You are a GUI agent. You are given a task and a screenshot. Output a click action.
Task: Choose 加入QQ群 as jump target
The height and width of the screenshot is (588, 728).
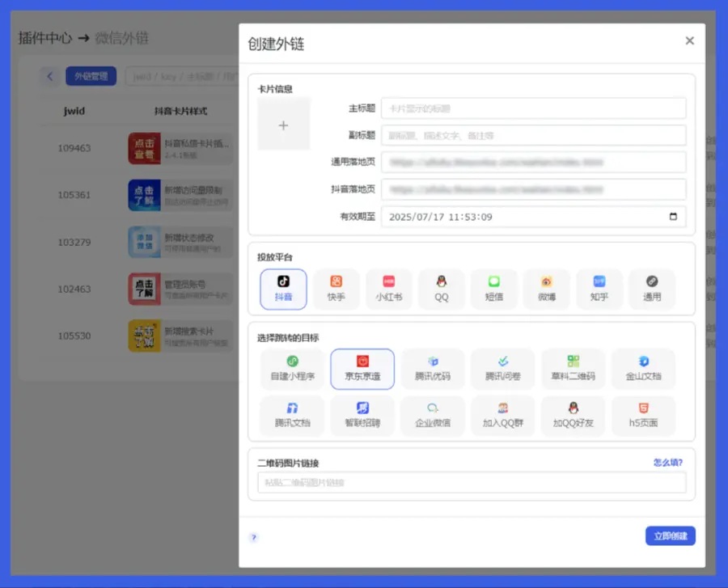tap(503, 416)
